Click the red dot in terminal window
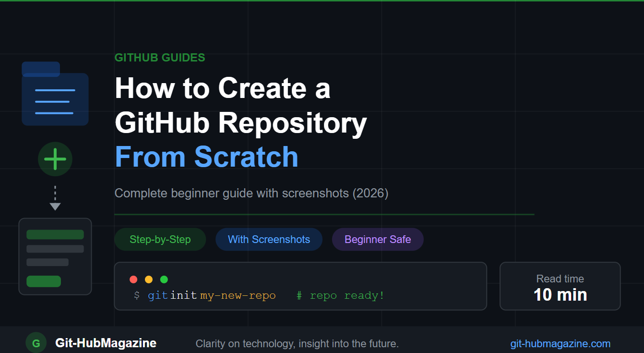The width and height of the screenshot is (644, 353). coord(133,279)
